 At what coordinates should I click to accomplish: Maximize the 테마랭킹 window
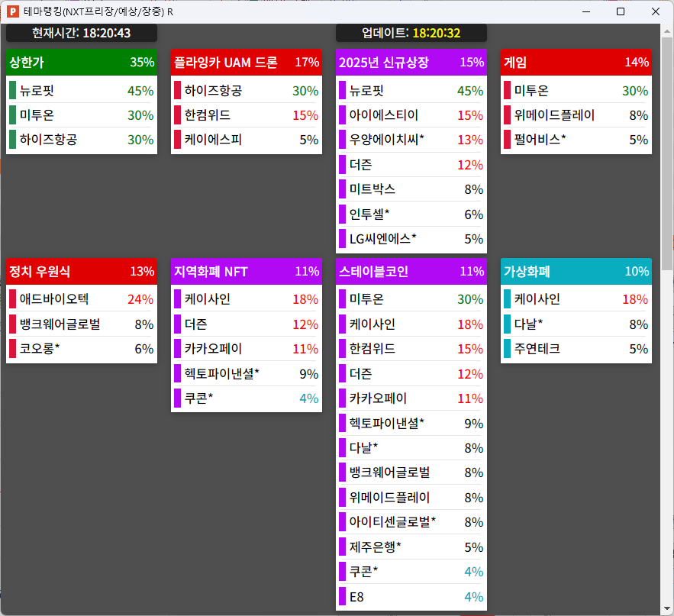pos(621,11)
